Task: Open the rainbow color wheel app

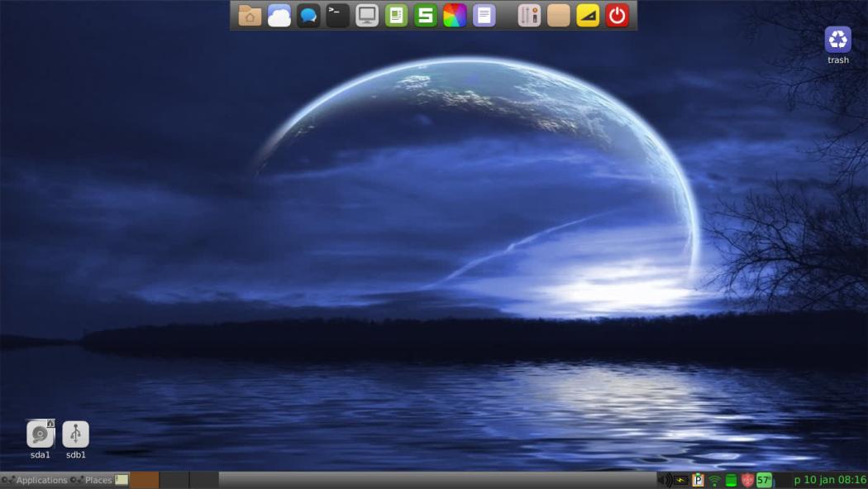Action: [455, 16]
